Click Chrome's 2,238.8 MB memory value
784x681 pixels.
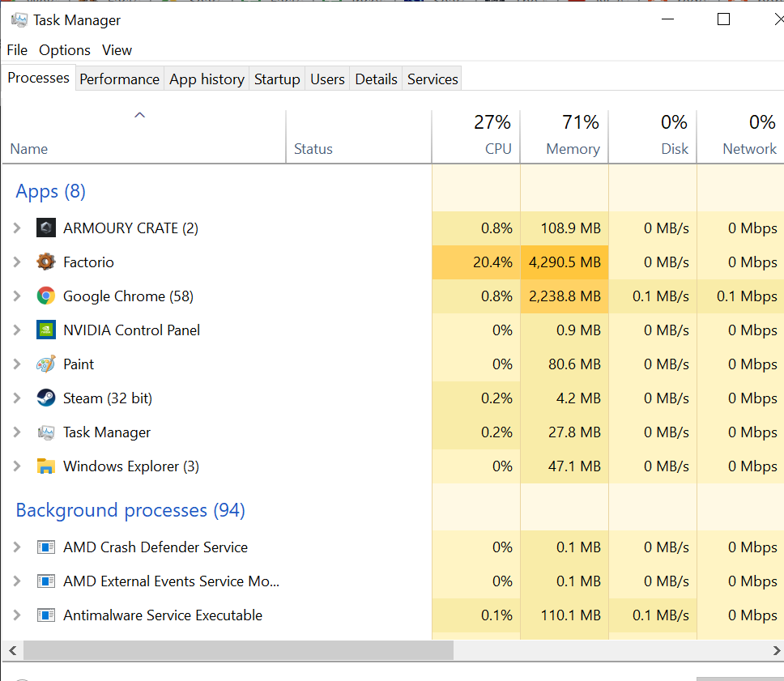coord(565,296)
